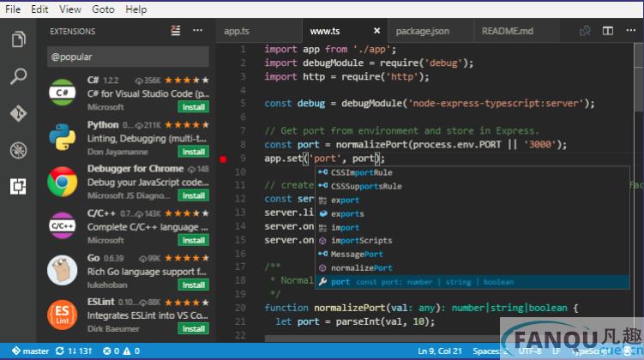
Task: Clear extensions input list icon
Action: 176,31
